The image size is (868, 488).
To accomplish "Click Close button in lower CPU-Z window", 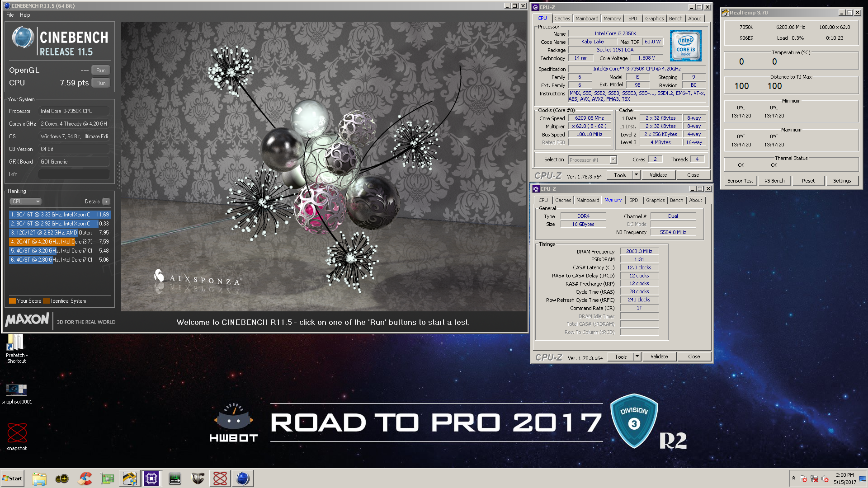I will 694,357.
